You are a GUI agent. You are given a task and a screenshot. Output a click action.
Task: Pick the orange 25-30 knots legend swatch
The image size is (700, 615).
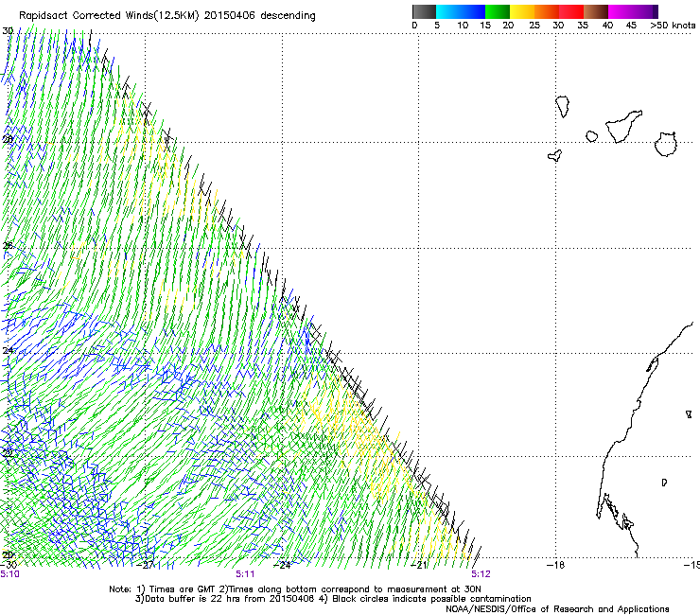pos(547,11)
